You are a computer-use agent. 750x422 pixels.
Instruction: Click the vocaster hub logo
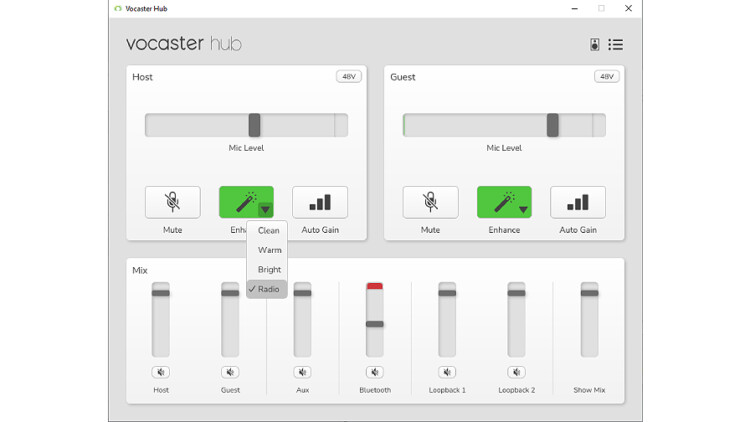[x=184, y=44]
